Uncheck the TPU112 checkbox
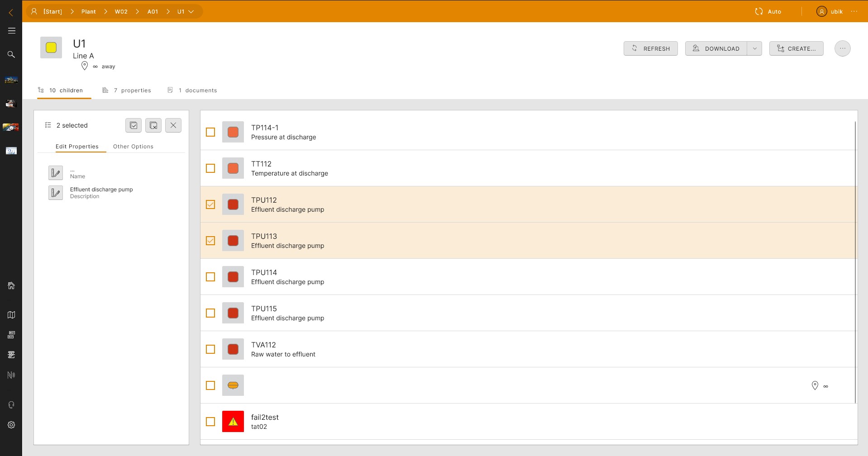This screenshot has width=868, height=456. point(210,204)
